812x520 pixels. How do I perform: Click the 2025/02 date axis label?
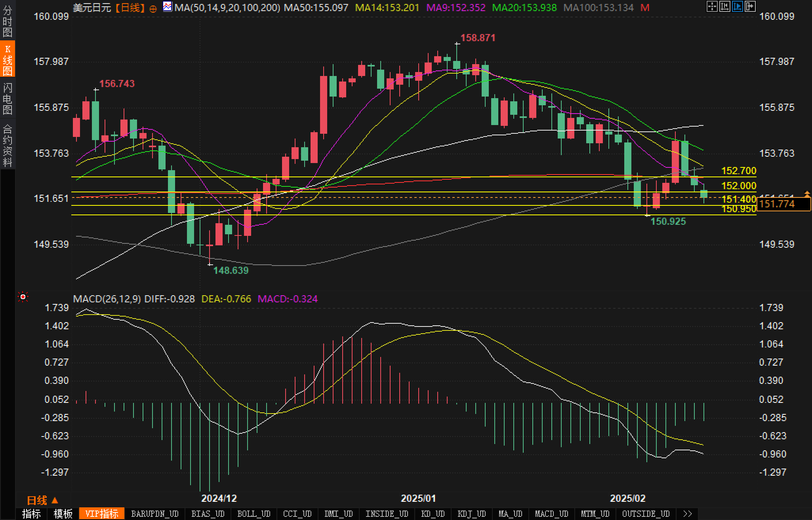(628, 498)
